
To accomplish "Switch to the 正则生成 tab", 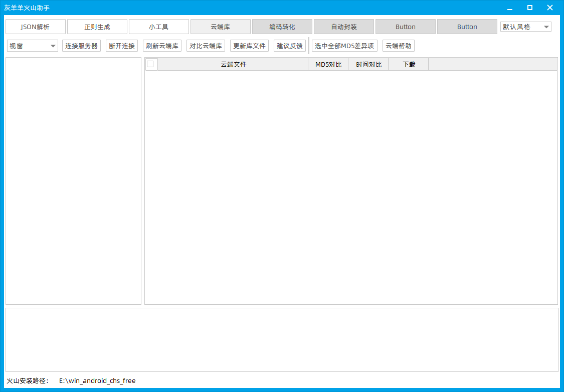I will 97,27.
